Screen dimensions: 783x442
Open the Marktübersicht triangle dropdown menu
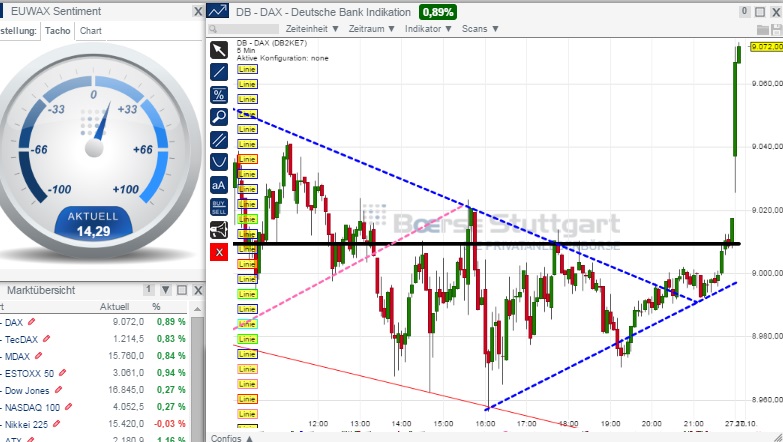click(166, 290)
